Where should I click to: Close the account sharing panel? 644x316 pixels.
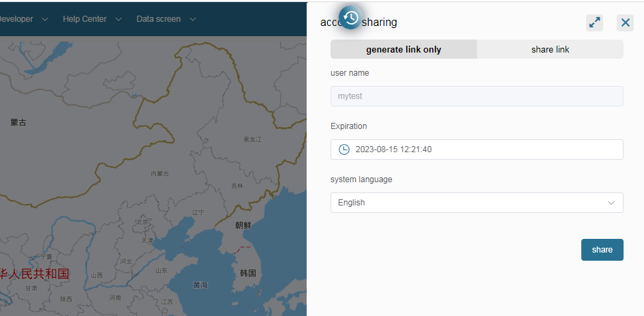(x=625, y=23)
